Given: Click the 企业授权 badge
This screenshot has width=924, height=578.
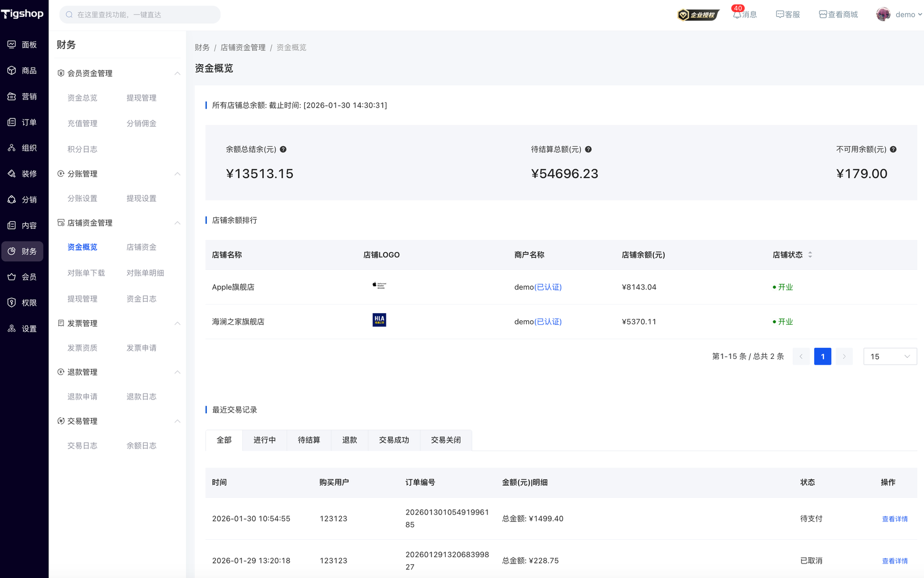Looking at the screenshot, I should tap(698, 14).
